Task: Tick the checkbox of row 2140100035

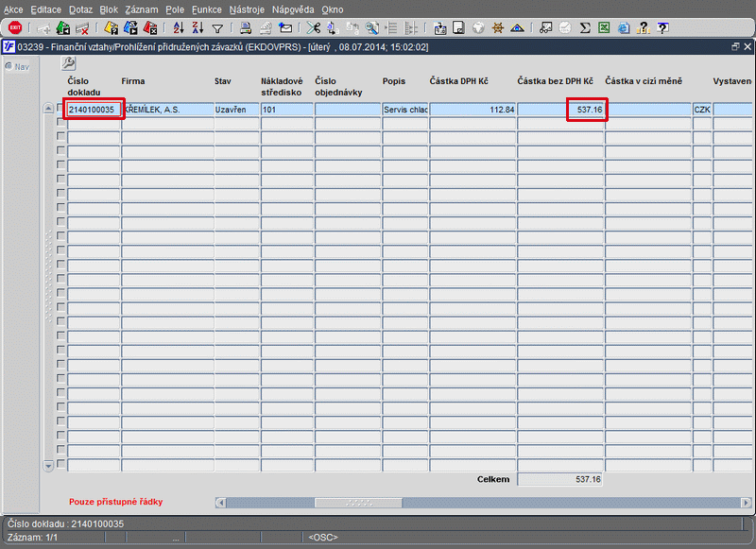Action: click(x=60, y=108)
